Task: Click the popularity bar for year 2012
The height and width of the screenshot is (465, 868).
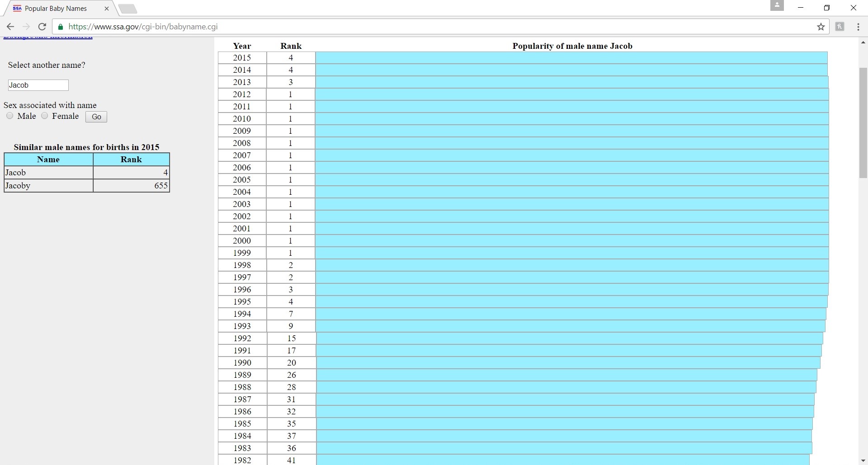Action: (572, 94)
